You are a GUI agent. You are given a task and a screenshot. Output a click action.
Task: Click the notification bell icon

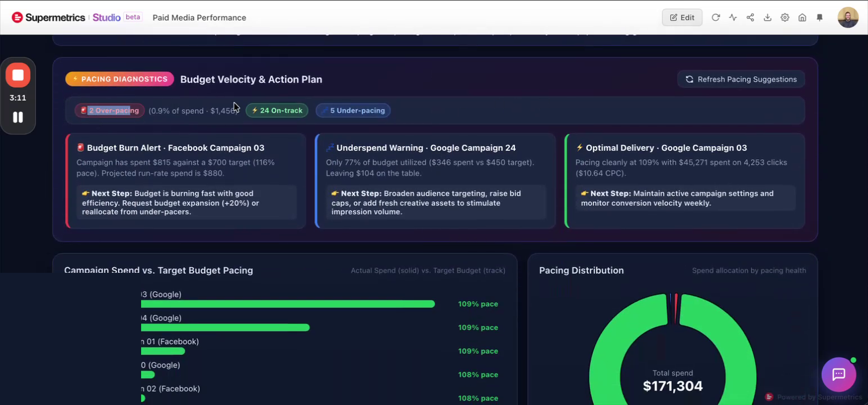tap(820, 17)
